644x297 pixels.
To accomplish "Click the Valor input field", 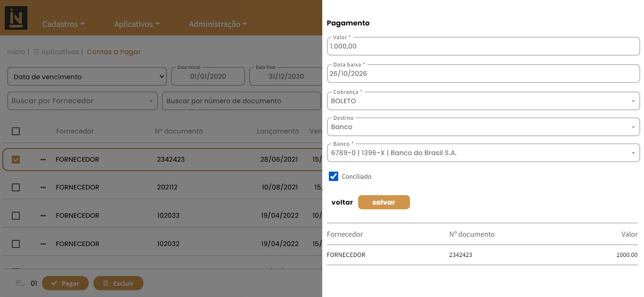I will pyautogui.click(x=483, y=46).
